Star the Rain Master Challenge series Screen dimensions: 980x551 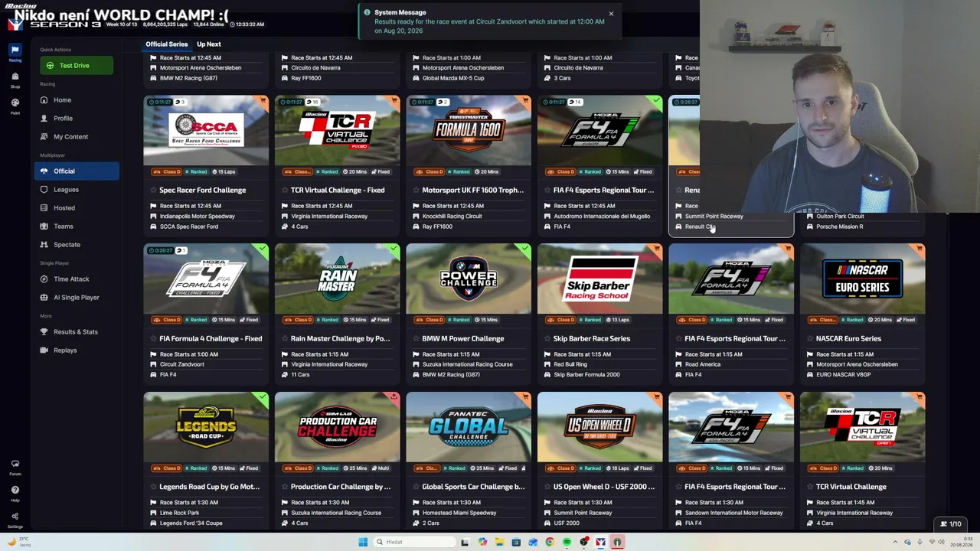(x=285, y=338)
